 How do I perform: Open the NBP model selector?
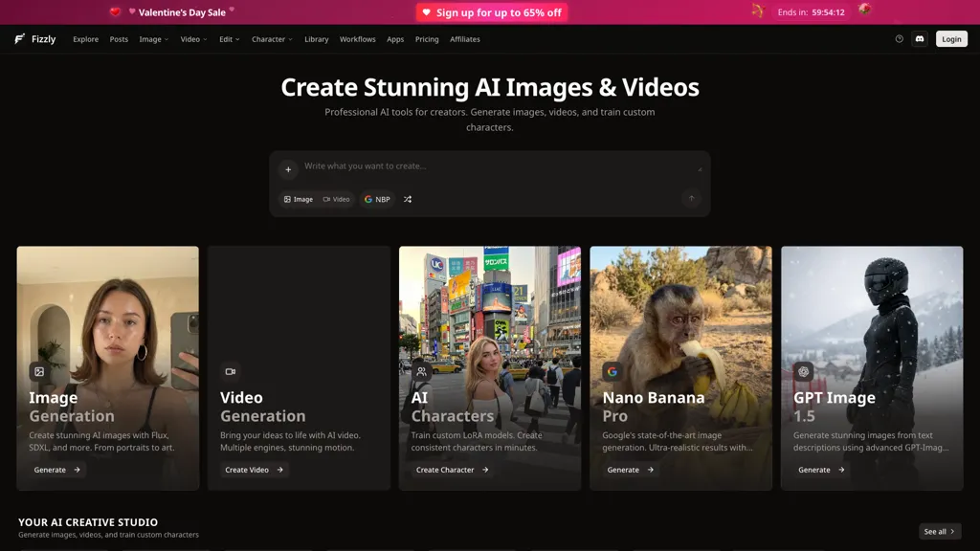[377, 199]
